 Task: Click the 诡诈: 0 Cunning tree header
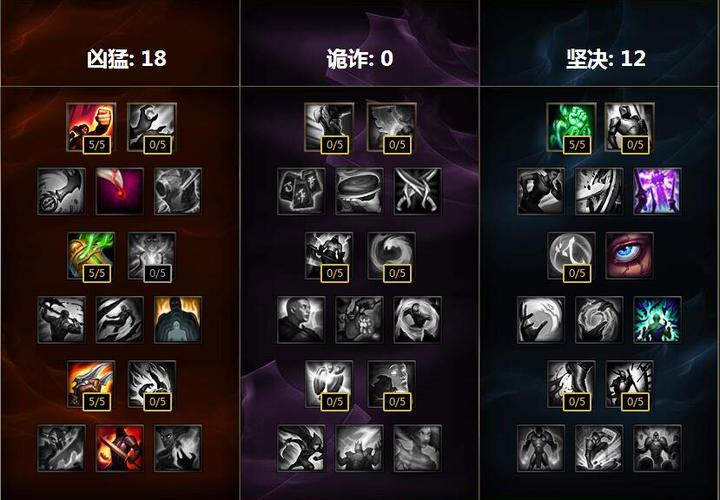pyautogui.click(x=360, y=59)
